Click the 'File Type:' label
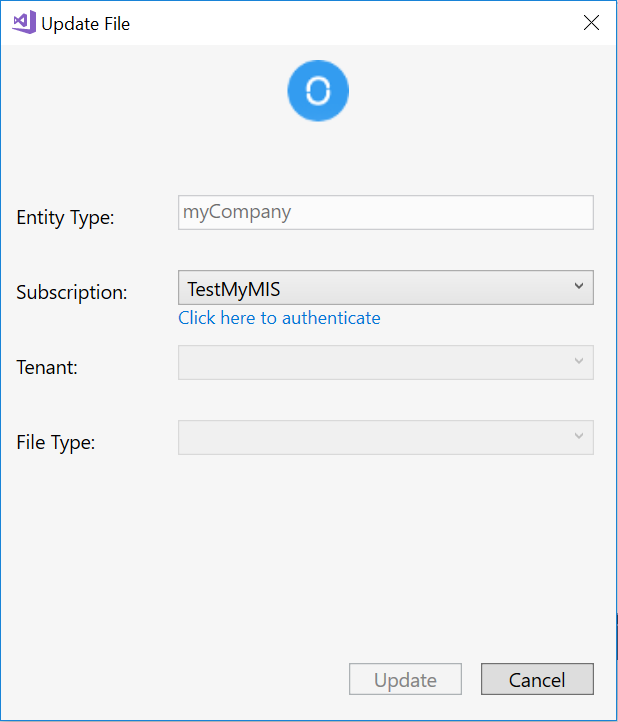 [56, 443]
